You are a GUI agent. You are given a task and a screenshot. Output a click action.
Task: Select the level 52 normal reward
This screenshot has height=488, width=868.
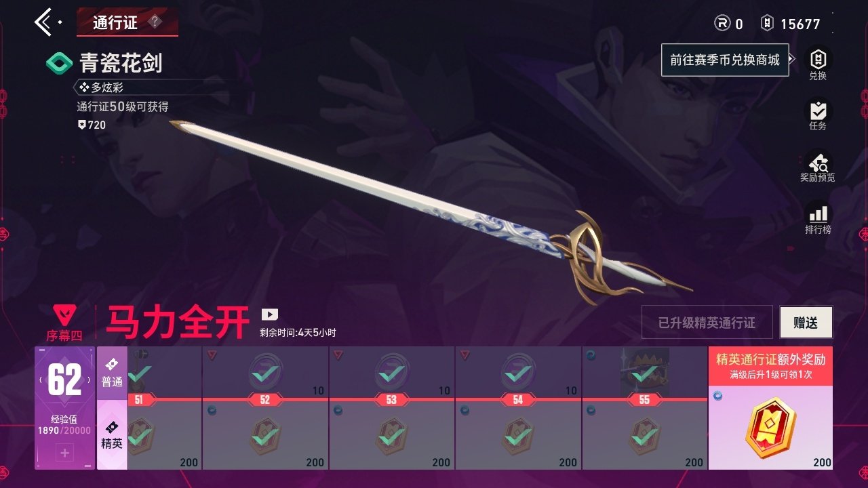265,372
